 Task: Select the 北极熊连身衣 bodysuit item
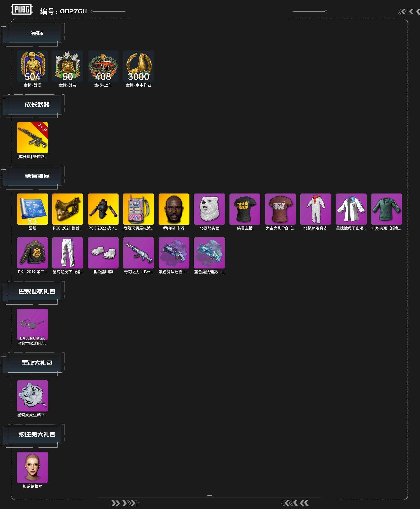(316, 209)
